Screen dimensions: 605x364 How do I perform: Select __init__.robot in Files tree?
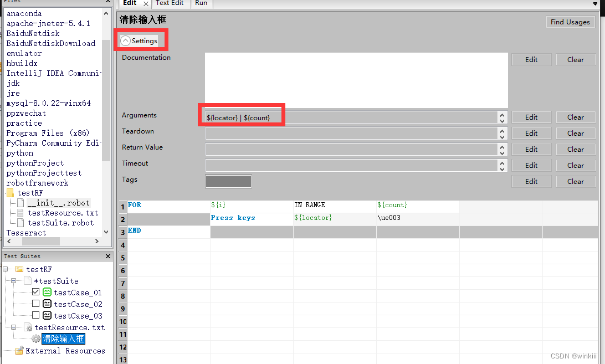pos(59,203)
